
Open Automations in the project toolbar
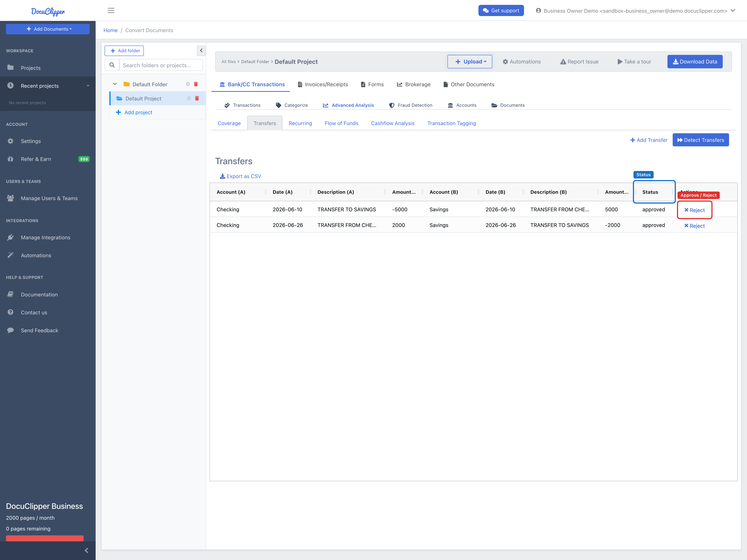[522, 61]
